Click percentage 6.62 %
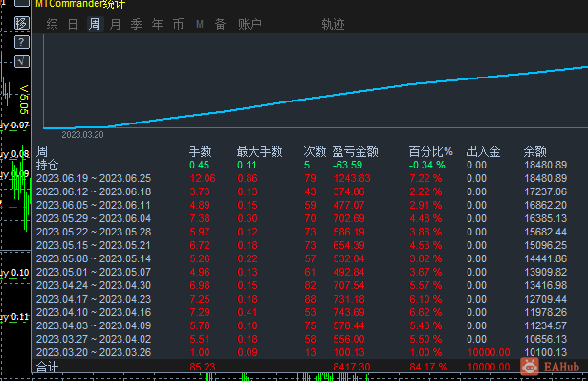Viewport: 588px width, 381px height. point(425,312)
